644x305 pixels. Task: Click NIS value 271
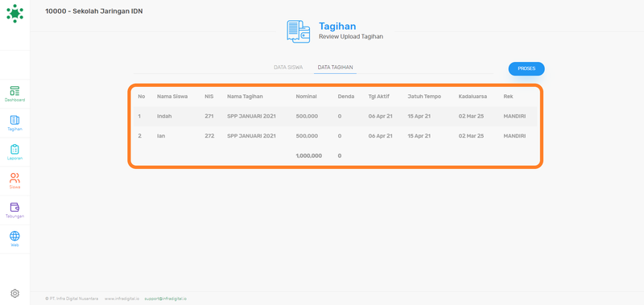click(x=209, y=116)
